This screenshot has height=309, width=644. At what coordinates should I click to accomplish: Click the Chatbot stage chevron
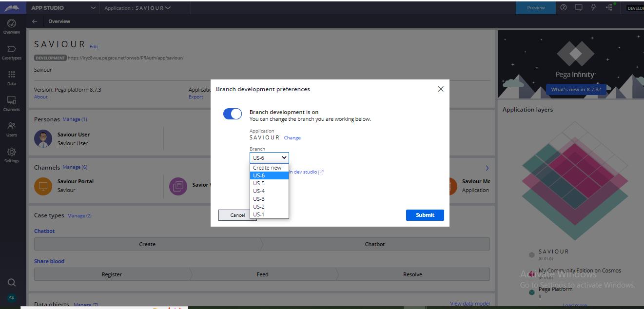pyautogui.click(x=375, y=244)
